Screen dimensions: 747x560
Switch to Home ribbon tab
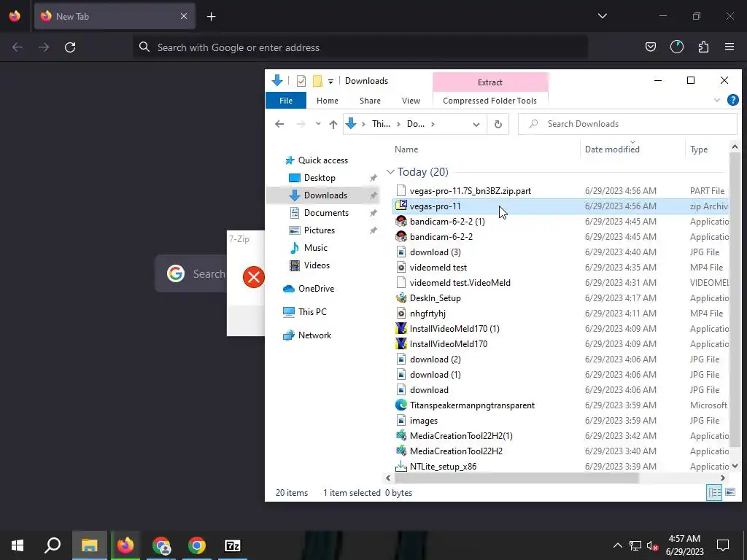click(328, 101)
